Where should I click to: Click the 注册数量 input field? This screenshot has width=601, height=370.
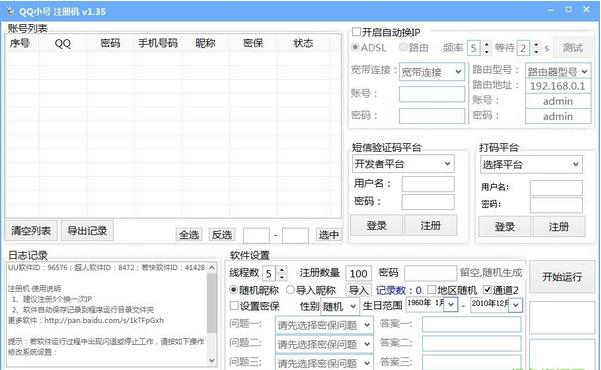click(358, 273)
